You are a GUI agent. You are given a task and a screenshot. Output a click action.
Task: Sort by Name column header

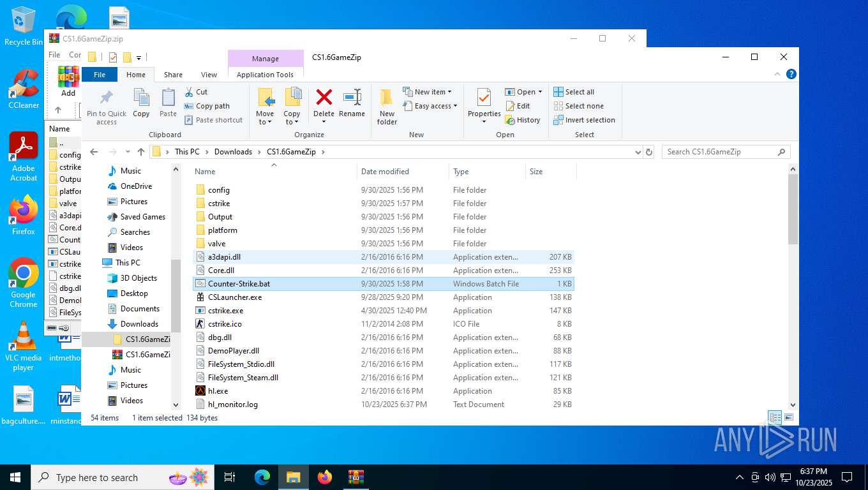(x=274, y=171)
